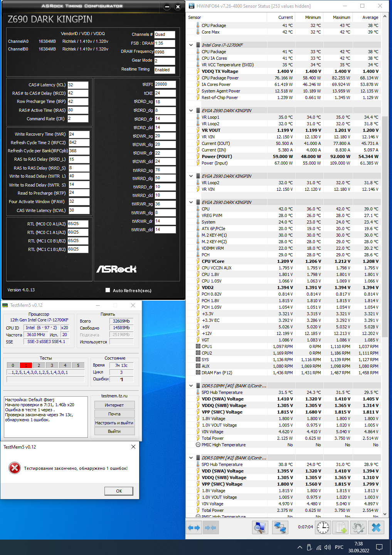Collapse EVGA group containing only VR Loop2 and VR VIN

tap(191, 176)
